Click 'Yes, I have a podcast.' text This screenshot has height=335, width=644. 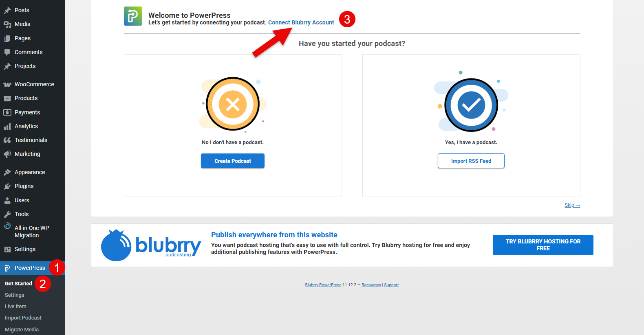click(471, 142)
